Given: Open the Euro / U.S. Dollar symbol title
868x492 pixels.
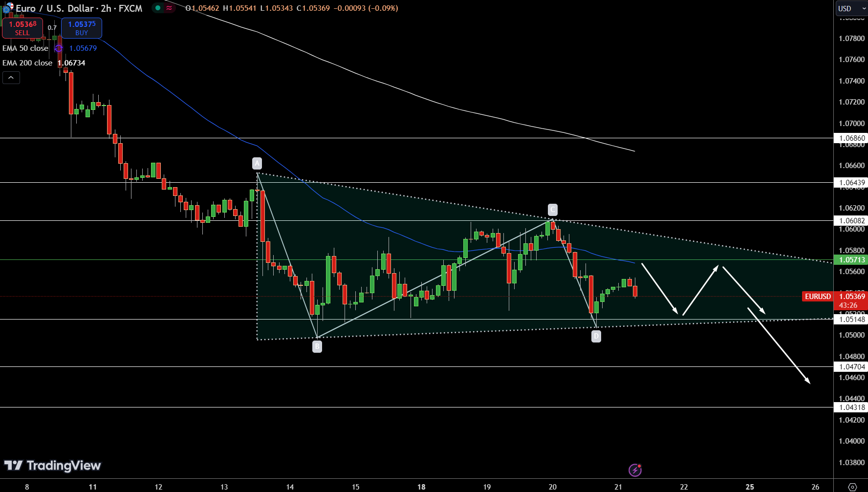Looking at the screenshot, I should (x=79, y=8).
